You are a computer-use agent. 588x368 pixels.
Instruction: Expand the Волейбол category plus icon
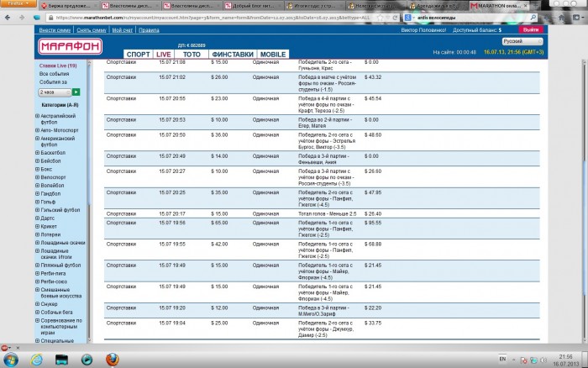click(x=37, y=186)
